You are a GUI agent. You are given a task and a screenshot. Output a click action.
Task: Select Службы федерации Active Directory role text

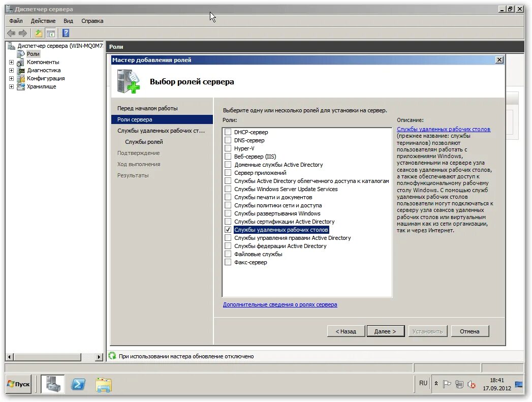[x=280, y=246]
